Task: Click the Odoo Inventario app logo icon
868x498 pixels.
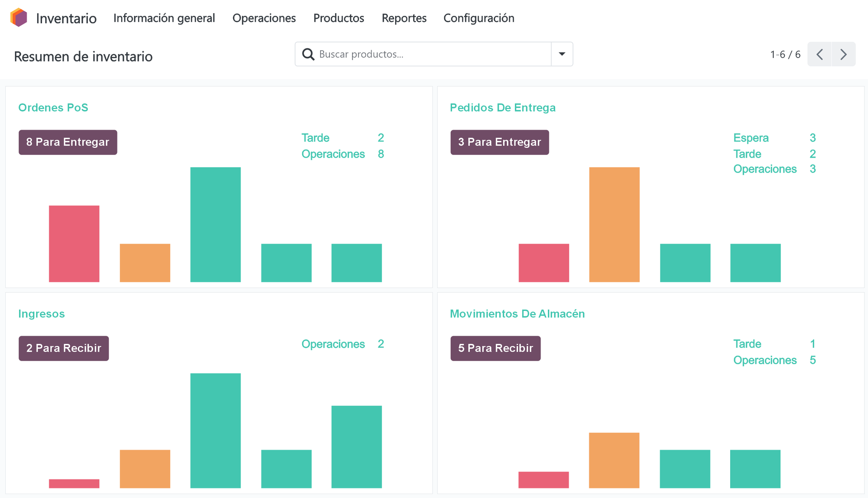Action: 19,18
